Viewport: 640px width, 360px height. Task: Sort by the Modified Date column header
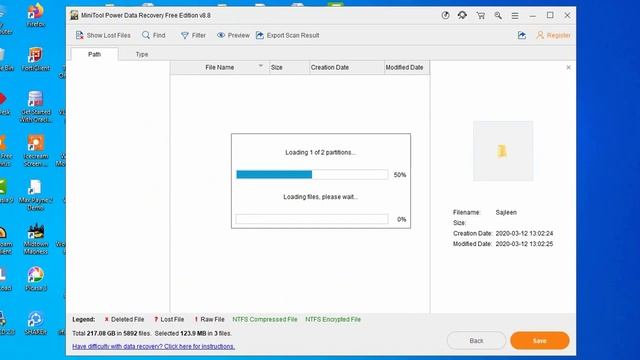coord(407,67)
